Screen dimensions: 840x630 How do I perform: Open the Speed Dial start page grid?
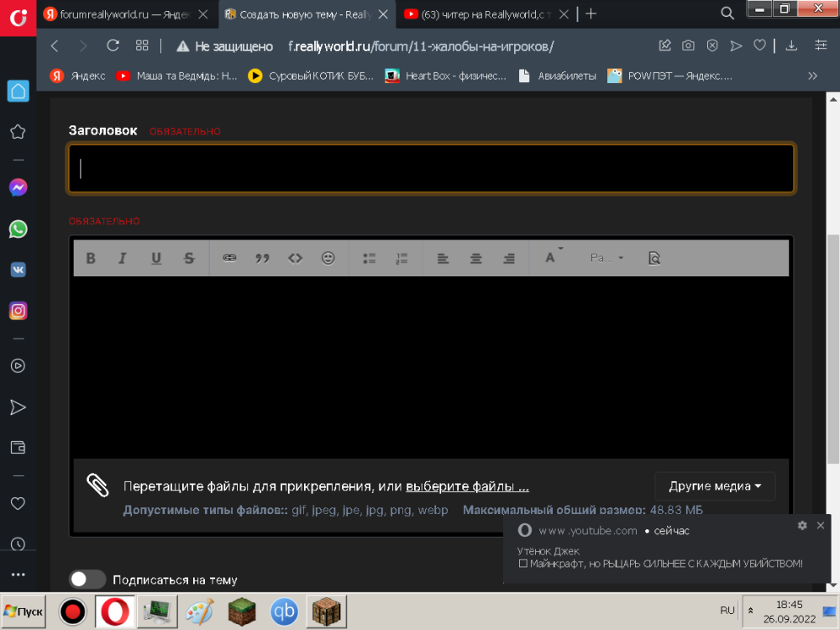click(142, 46)
